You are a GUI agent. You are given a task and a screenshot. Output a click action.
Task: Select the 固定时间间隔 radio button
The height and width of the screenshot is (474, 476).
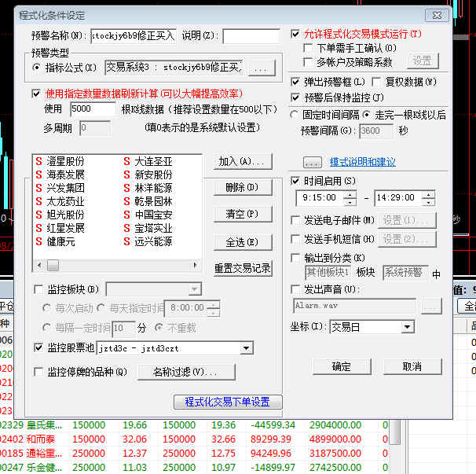(295, 115)
